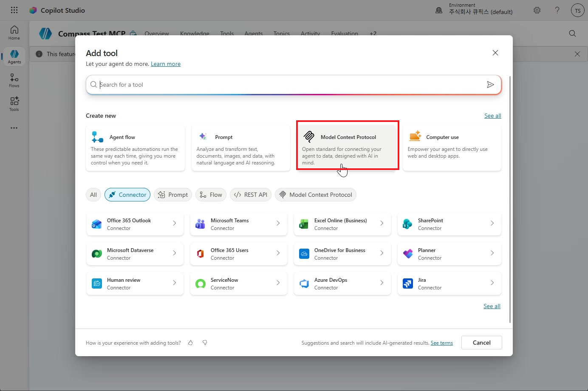
Task: Go to Home in the sidebar
Action: (x=14, y=33)
